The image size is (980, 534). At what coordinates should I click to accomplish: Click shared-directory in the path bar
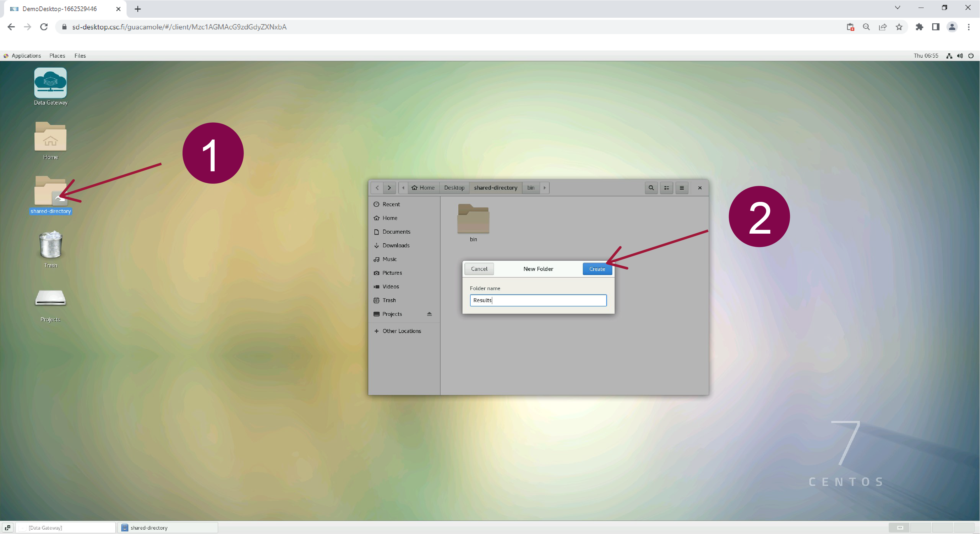click(495, 188)
